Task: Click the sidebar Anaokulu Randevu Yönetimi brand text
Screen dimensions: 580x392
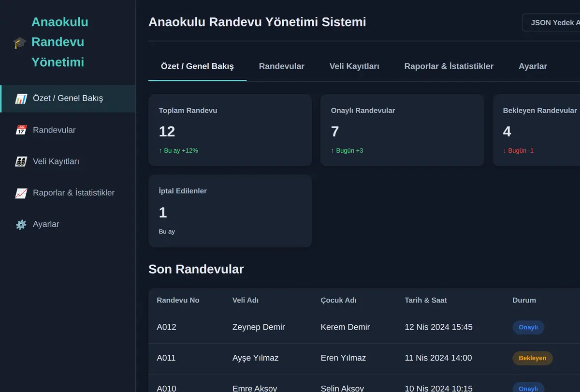Action: coord(60,42)
